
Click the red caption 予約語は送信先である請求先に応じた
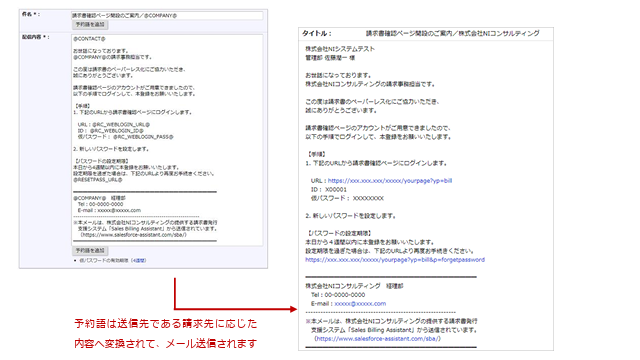tap(166, 324)
